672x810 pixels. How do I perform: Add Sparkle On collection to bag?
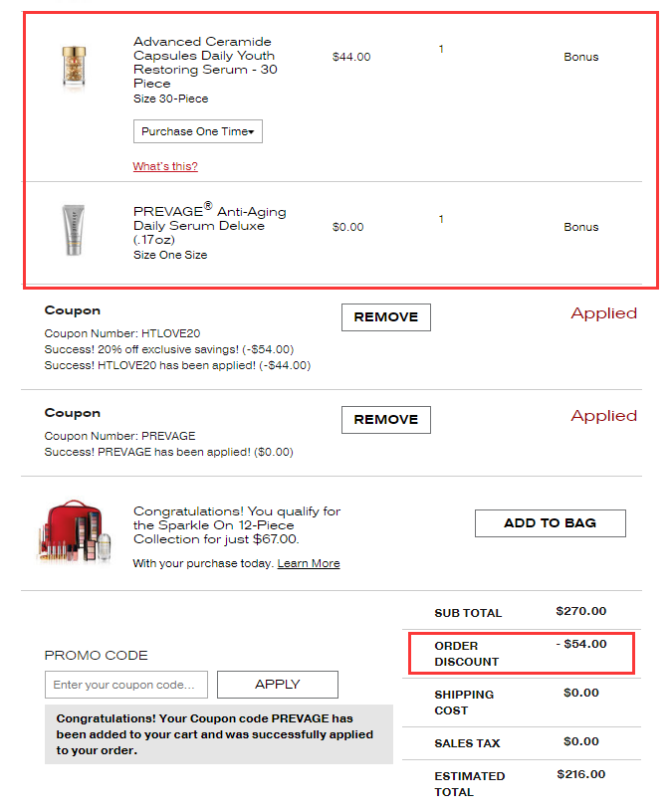tap(550, 523)
